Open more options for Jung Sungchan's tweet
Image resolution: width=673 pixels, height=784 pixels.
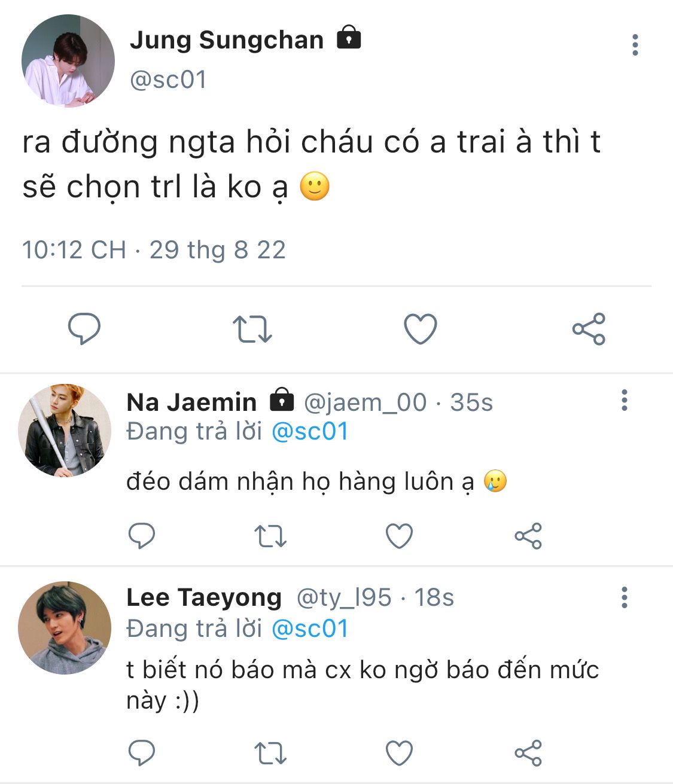tap(635, 45)
